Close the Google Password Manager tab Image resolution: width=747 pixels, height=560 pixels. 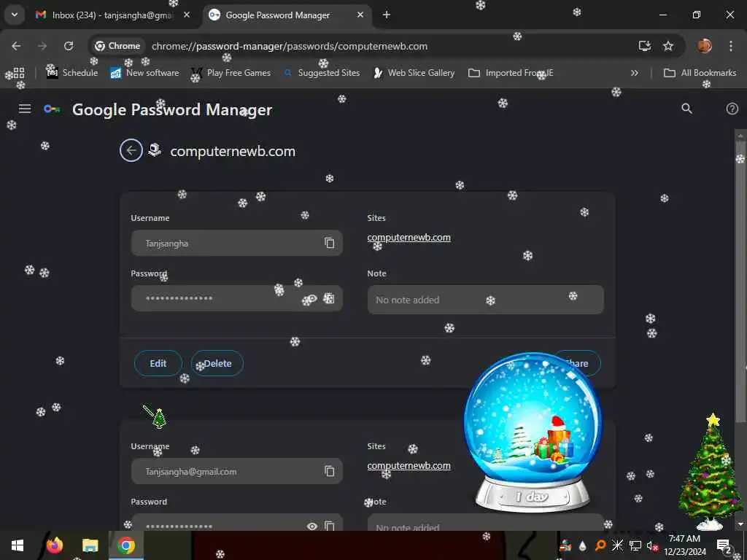click(360, 15)
